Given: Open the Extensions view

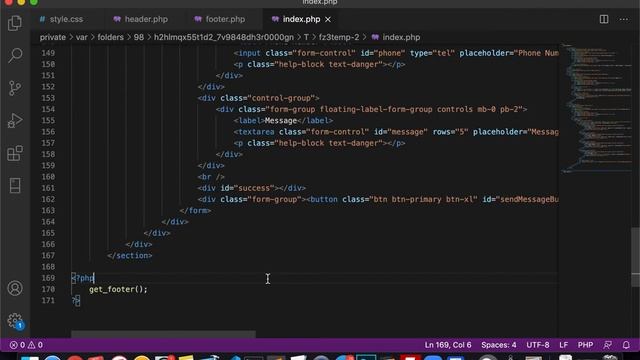Looking at the screenshot, I should point(15,153).
